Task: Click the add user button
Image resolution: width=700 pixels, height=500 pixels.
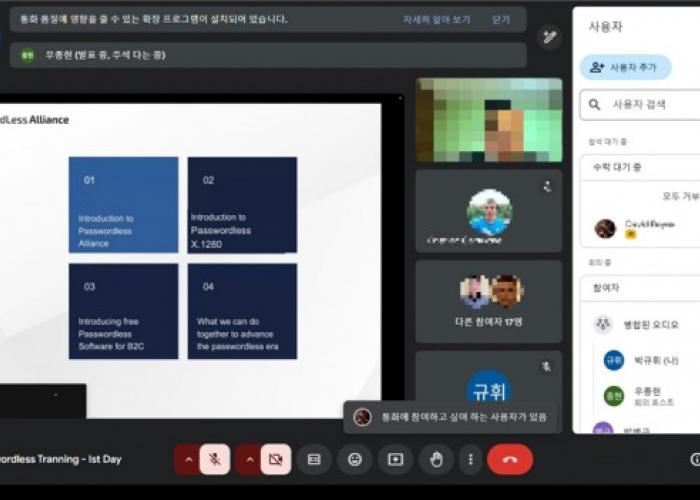Action: (625, 67)
